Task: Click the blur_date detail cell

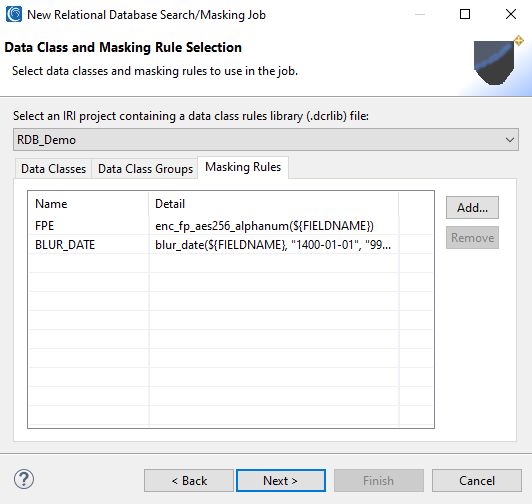Action: (x=273, y=245)
